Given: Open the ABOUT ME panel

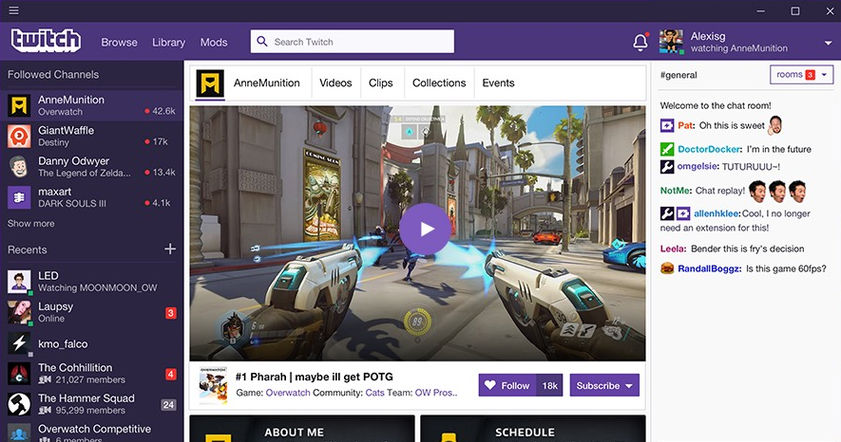Looking at the screenshot, I should coord(302,428).
